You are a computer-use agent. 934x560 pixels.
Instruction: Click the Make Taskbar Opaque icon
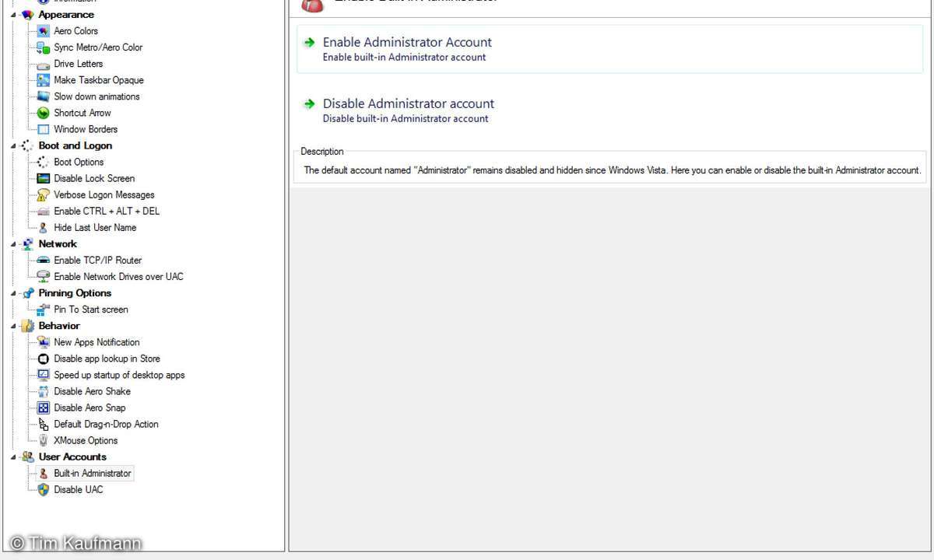point(44,80)
